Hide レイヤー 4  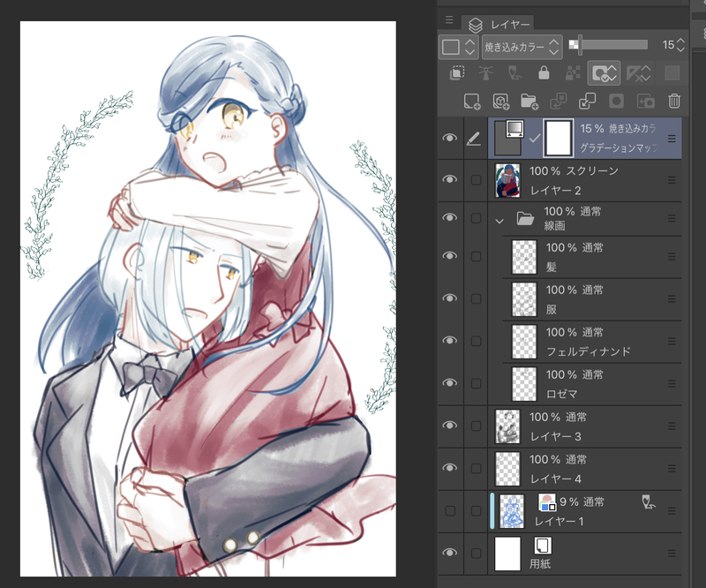pos(450,468)
